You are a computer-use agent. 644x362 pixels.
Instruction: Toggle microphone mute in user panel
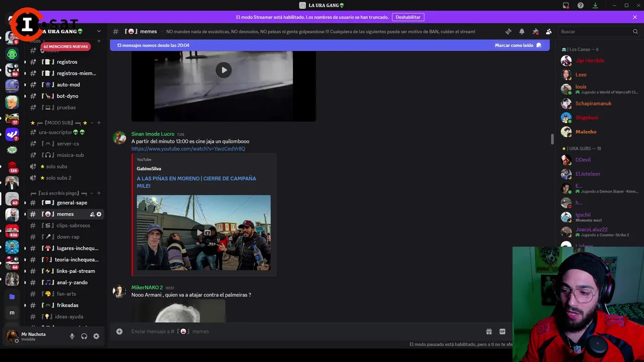point(72,336)
